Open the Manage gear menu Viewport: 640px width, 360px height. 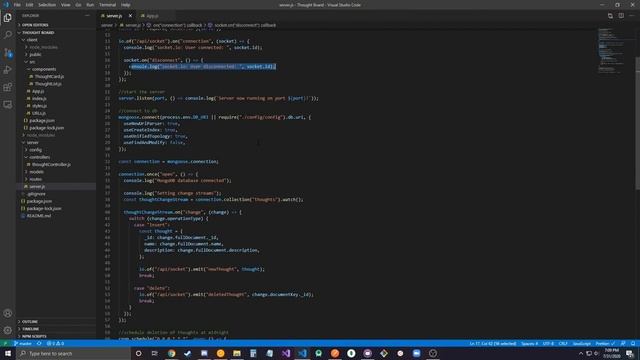(7, 330)
